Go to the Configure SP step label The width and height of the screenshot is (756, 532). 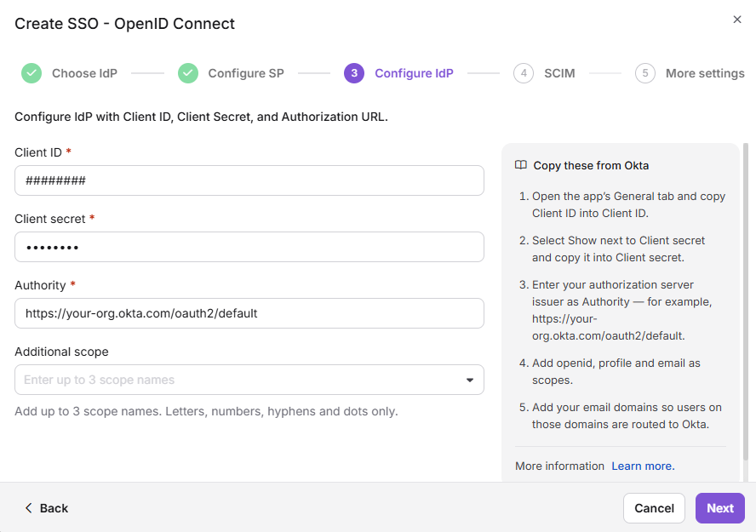coord(246,73)
